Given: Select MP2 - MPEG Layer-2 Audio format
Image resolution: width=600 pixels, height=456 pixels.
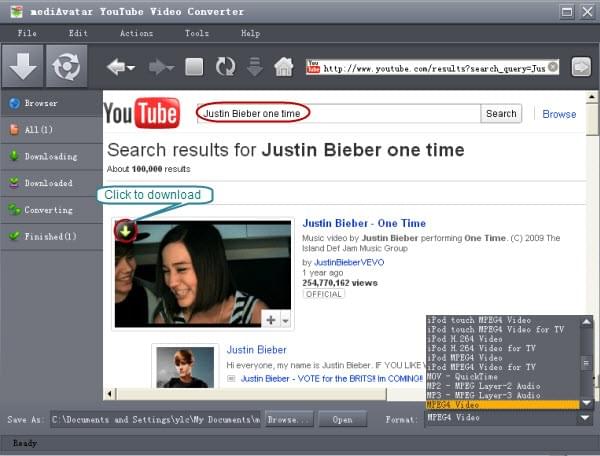Looking at the screenshot, I should (x=502, y=386).
